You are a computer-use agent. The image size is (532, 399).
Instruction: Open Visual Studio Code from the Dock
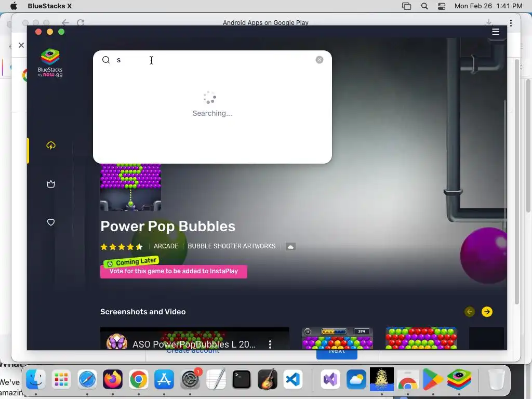293,379
